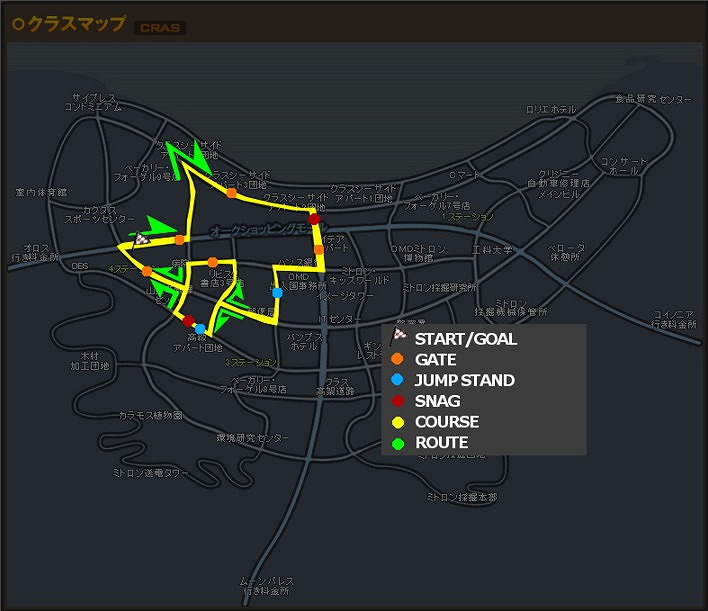The width and height of the screenshot is (708, 611).
Task: Select the ミトロン採掘本部 label
Action: (x=461, y=497)
